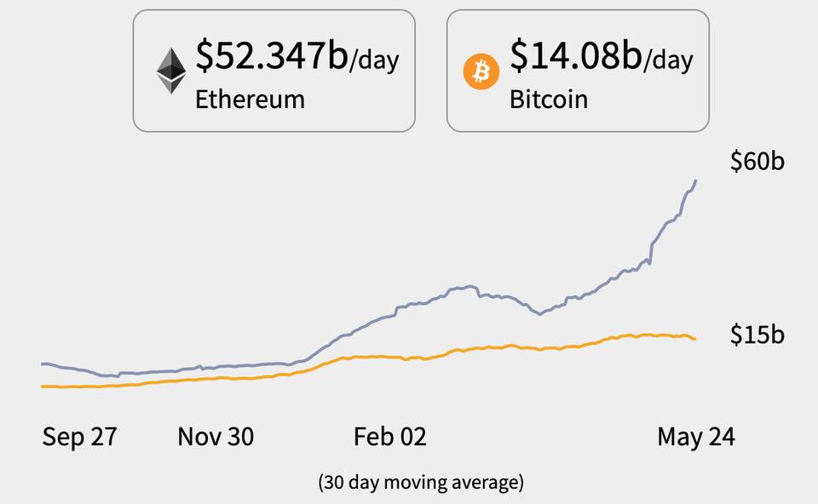Image resolution: width=818 pixels, height=504 pixels.
Task: Click the 30 day moving average caption
Action: [421, 482]
